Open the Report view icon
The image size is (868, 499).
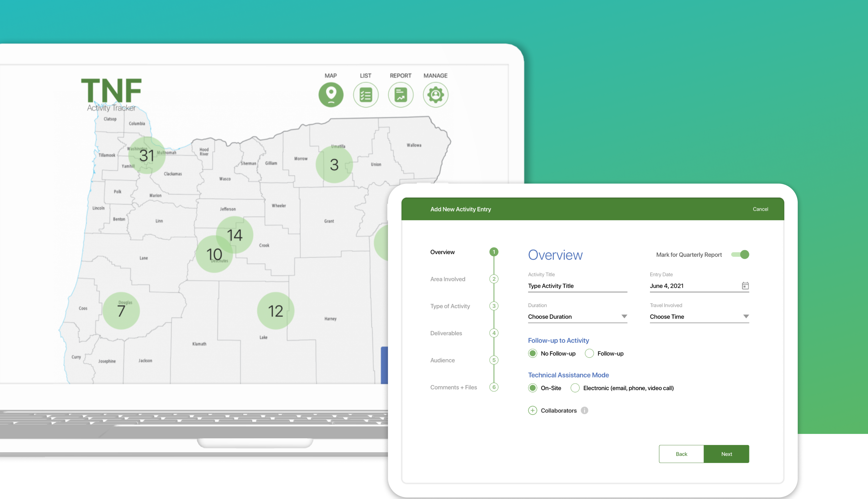(401, 95)
